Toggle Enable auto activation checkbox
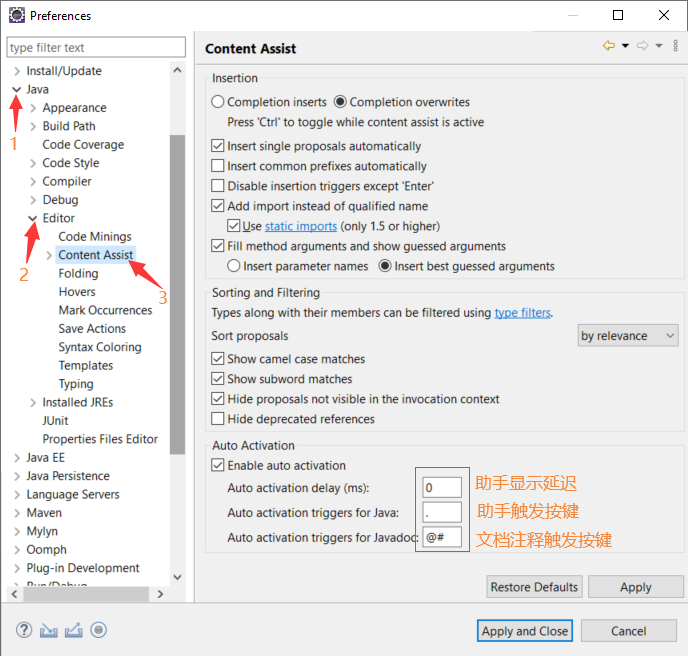 point(218,465)
